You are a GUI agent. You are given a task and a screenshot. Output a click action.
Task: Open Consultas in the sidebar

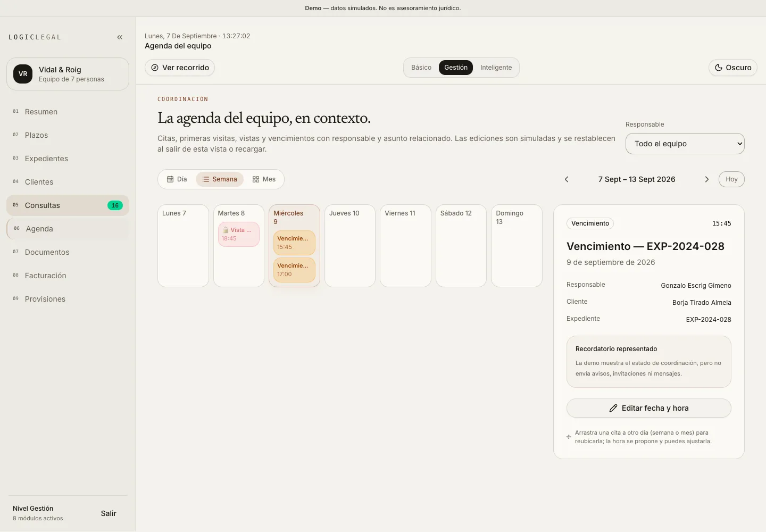[68, 205]
